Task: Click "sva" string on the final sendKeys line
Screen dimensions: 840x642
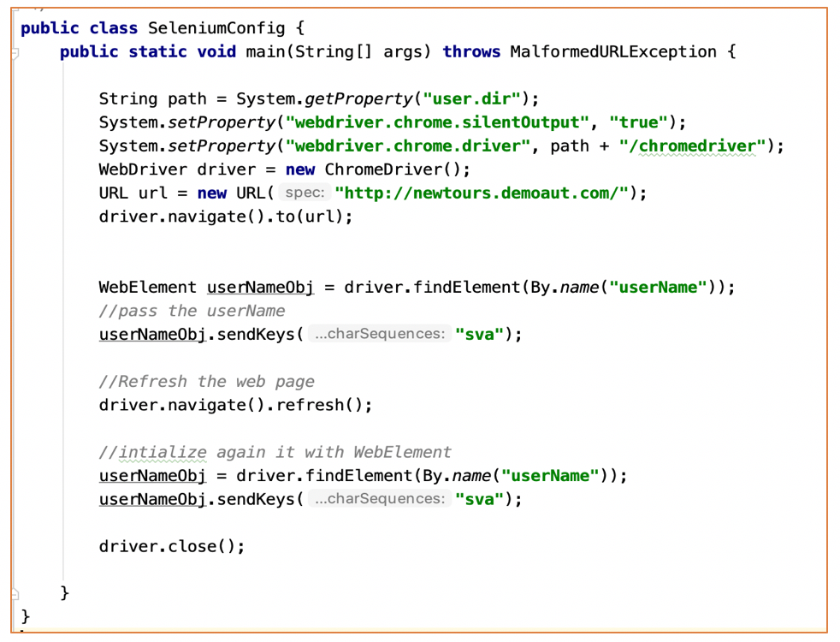Action: (x=480, y=500)
